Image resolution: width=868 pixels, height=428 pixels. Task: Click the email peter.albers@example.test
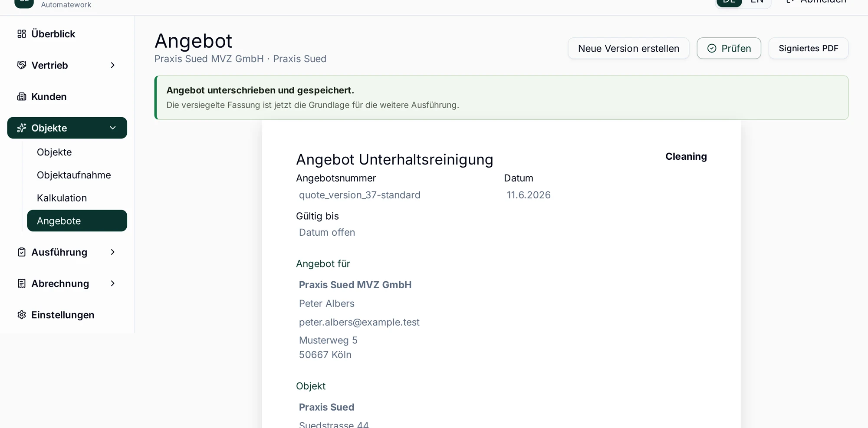[x=359, y=322]
